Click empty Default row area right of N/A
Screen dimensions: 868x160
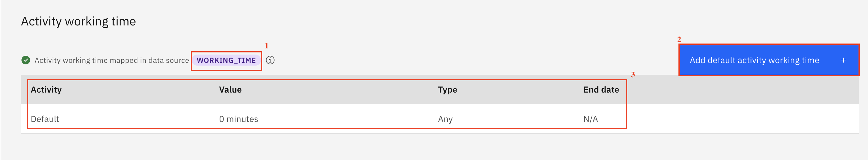741,119
